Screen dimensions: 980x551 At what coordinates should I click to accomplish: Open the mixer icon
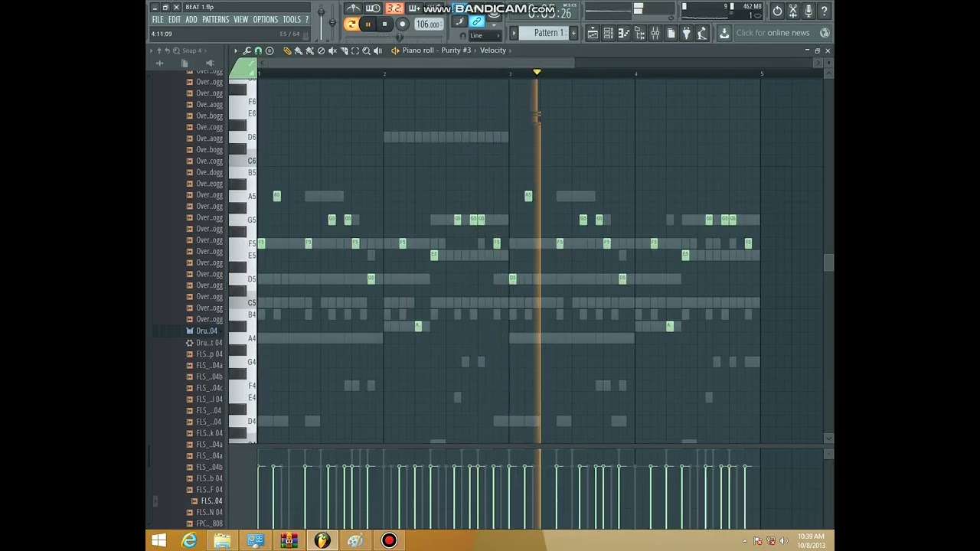[655, 33]
